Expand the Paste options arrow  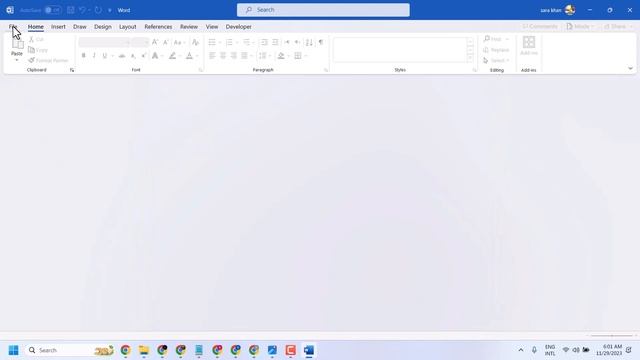pos(17,60)
